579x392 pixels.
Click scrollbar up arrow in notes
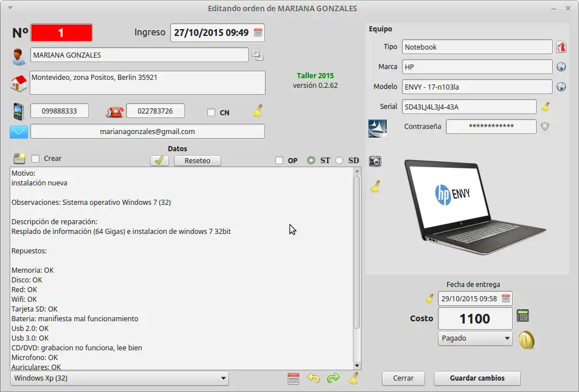(357, 171)
